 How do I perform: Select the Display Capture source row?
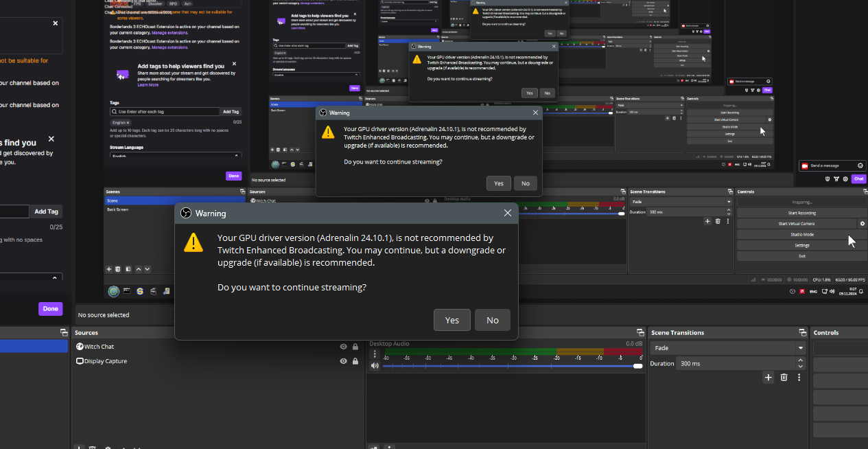(218, 361)
